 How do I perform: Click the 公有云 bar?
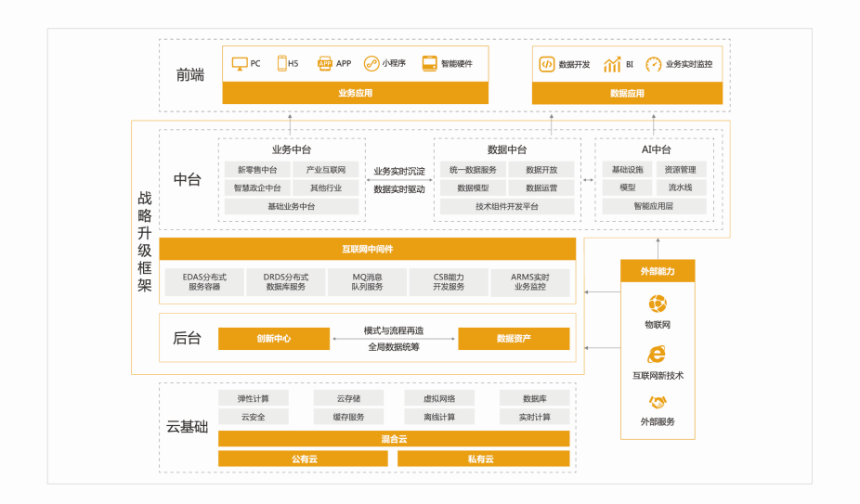(304, 459)
